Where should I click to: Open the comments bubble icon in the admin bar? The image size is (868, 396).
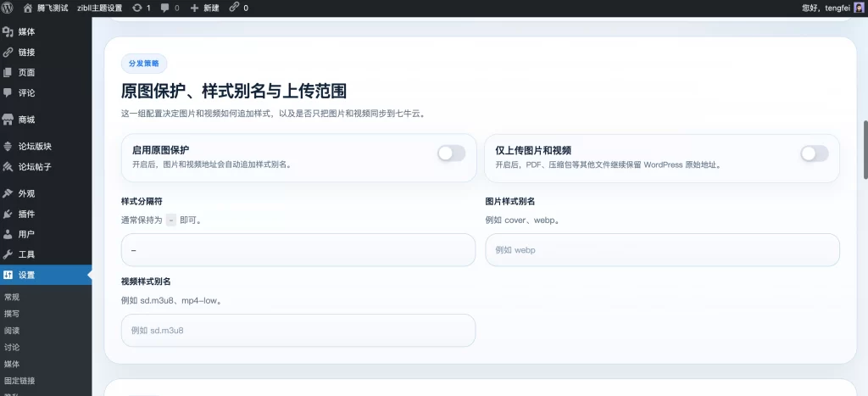(165, 8)
